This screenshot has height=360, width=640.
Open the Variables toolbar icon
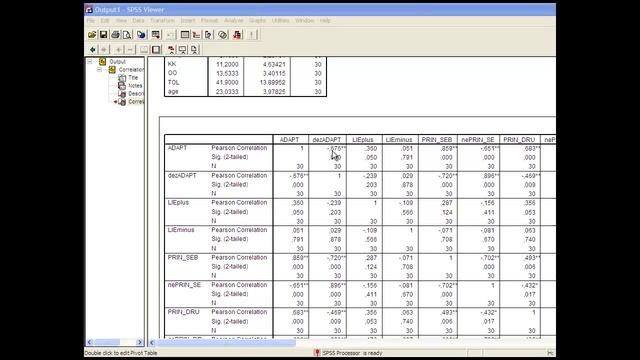[x=208, y=35]
